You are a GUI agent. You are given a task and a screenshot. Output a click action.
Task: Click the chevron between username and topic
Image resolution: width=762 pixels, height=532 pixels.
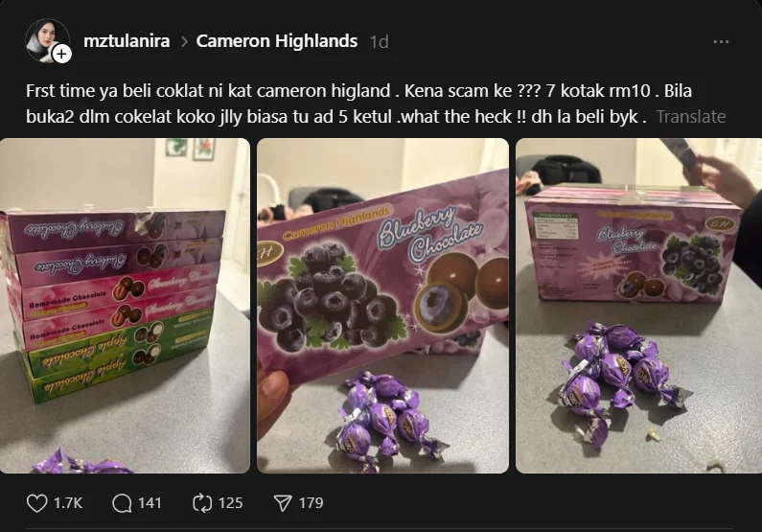[x=184, y=42]
